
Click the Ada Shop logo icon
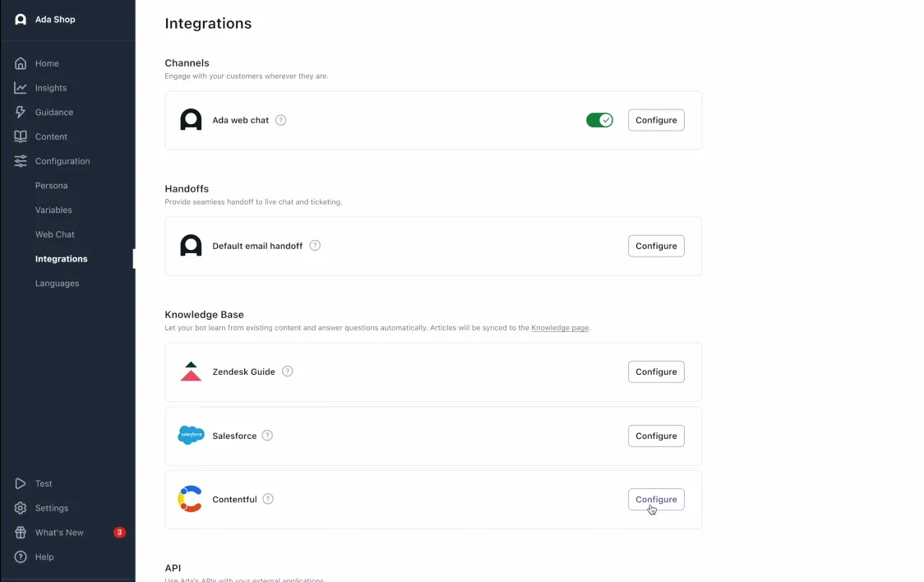pos(21,20)
